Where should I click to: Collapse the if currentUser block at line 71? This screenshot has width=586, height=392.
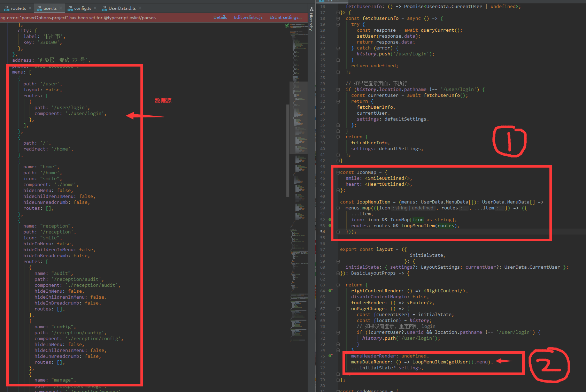[x=338, y=332]
